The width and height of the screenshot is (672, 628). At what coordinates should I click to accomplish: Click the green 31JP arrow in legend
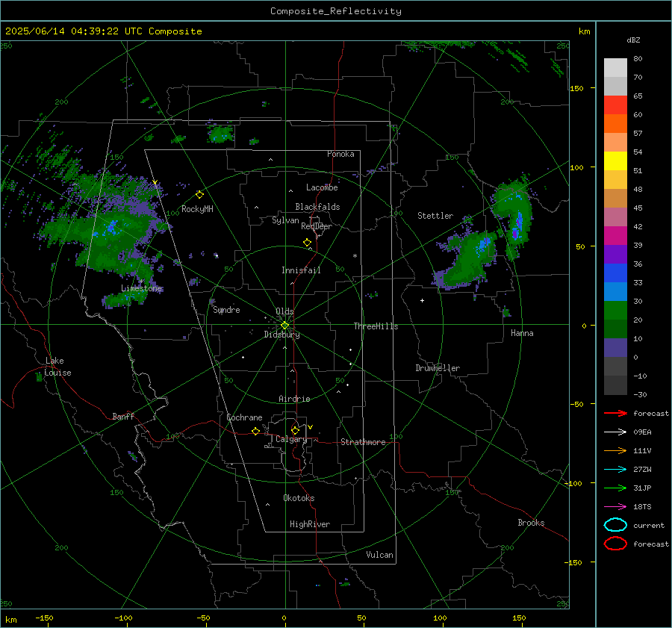[x=615, y=488]
